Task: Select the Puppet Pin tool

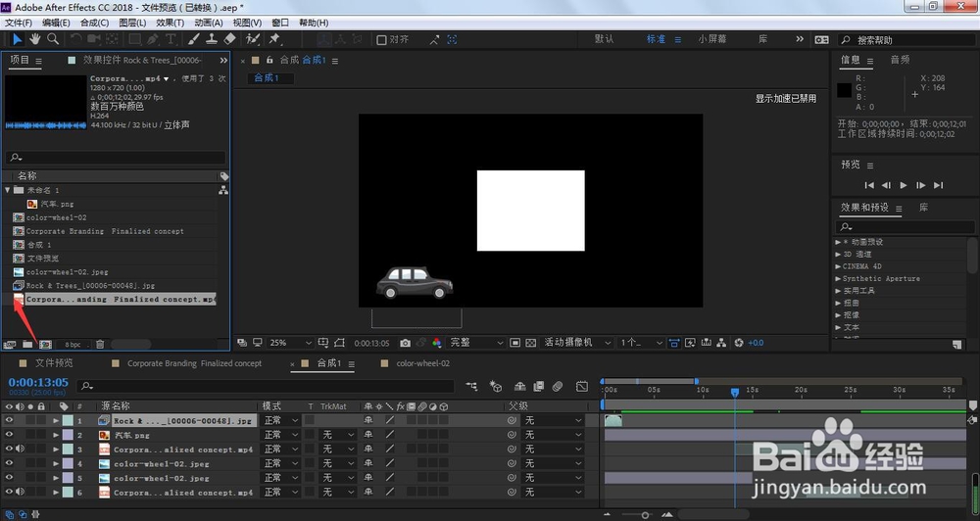Action: (274, 39)
